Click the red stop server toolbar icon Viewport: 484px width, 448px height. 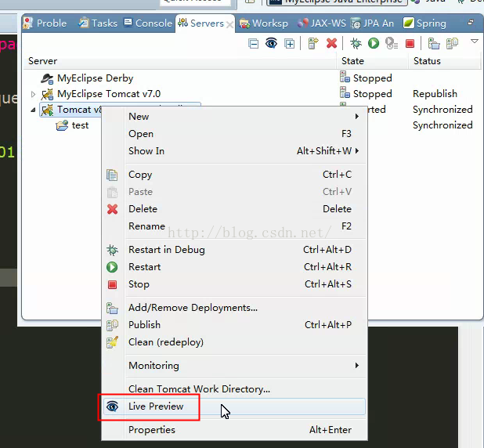[410, 44]
